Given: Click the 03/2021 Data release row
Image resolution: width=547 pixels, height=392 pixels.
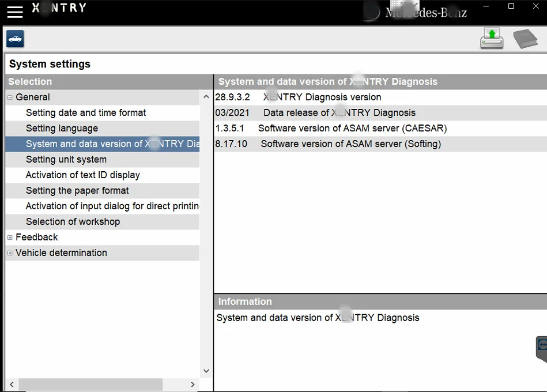Looking at the screenshot, I should 380,112.
